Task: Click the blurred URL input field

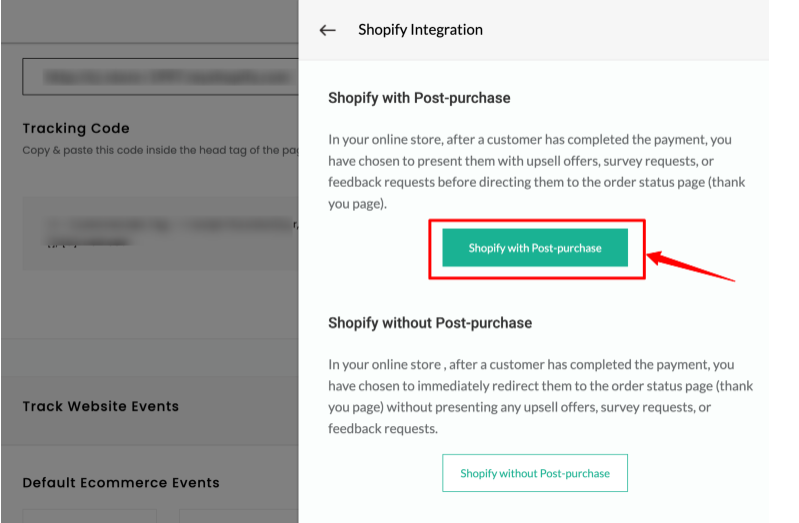Action: (x=160, y=76)
